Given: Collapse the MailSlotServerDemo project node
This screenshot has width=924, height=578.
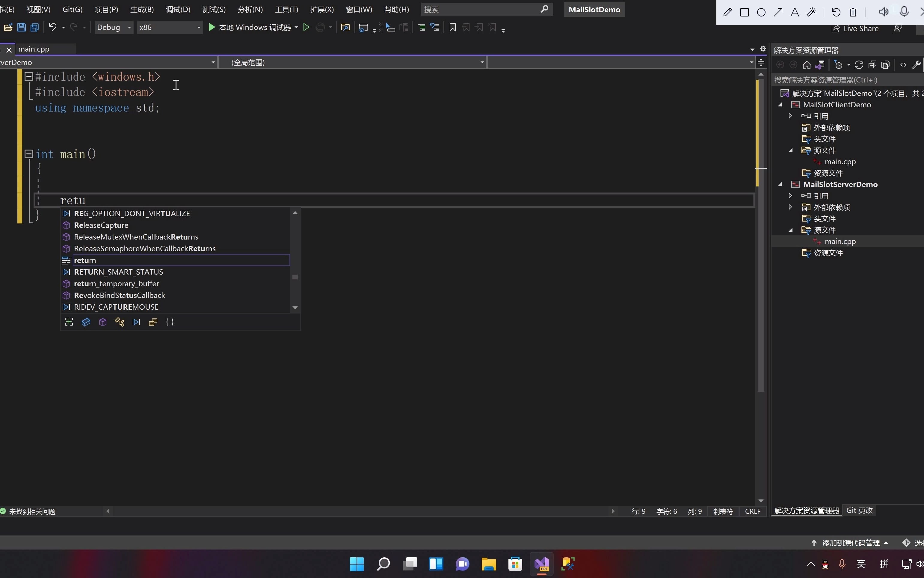Looking at the screenshot, I should tap(780, 184).
